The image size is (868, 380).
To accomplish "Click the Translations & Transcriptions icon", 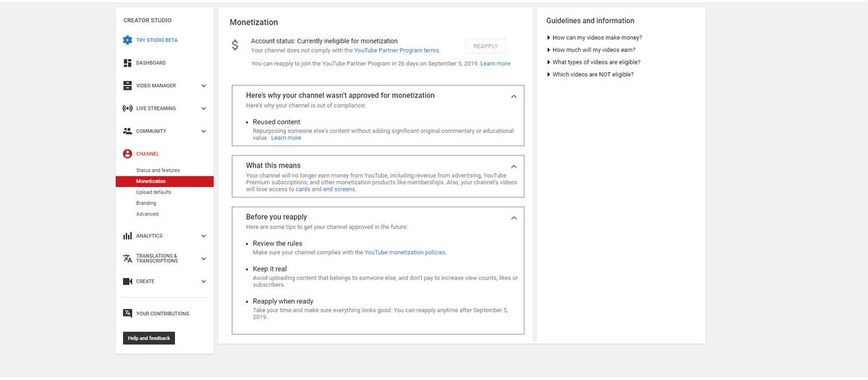I will click(x=127, y=259).
